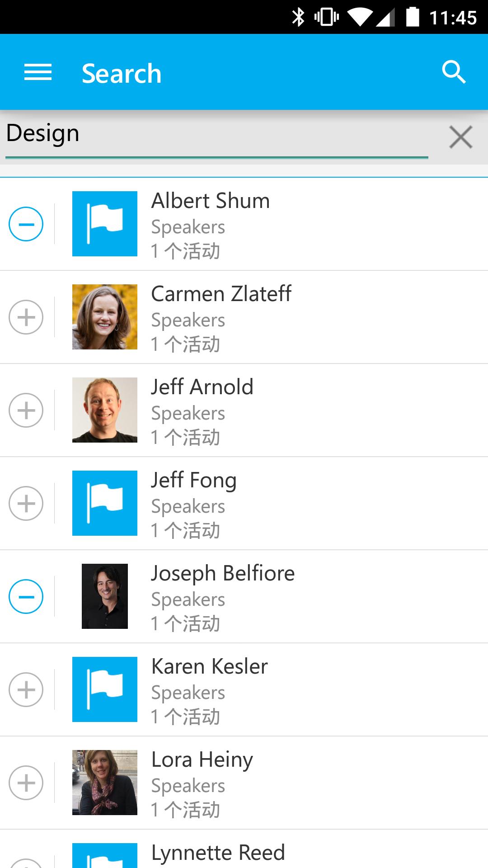
Task: Tap the magnifier search icon
Action: pyautogui.click(x=453, y=72)
